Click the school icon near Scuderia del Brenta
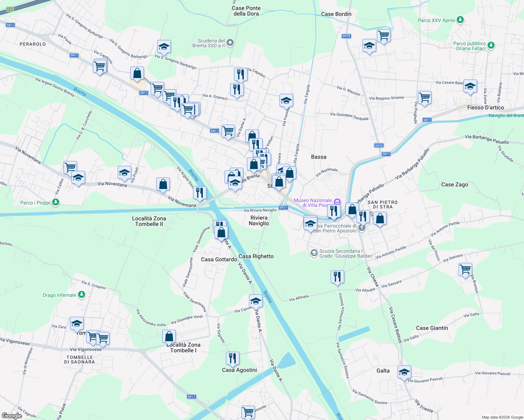524x420 pixels. pos(164,46)
